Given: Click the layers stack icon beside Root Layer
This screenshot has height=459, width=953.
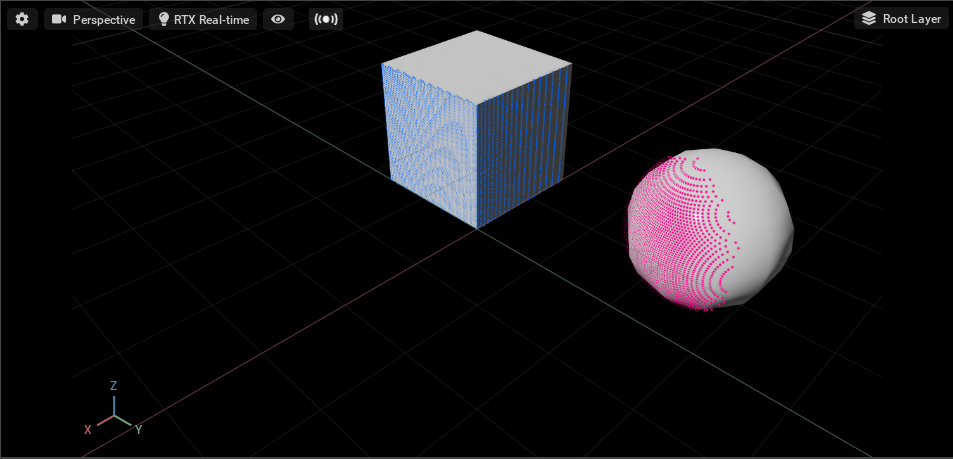Looking at the screenshot, I should point(869,19).
